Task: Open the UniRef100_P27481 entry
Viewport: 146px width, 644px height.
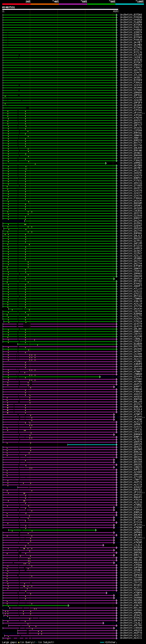Action: pyautogui.click(x=131, y=47)
